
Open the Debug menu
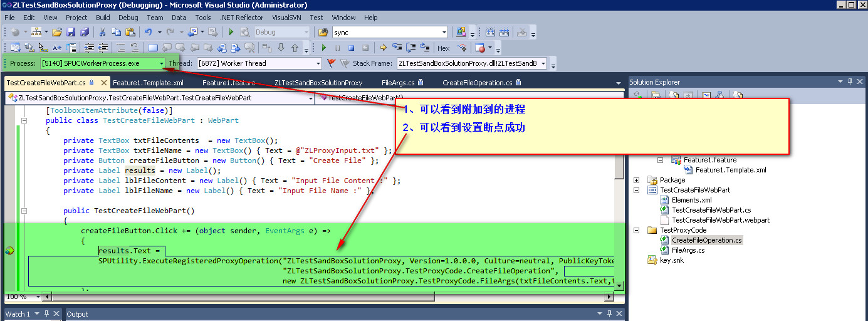[128, 18]
